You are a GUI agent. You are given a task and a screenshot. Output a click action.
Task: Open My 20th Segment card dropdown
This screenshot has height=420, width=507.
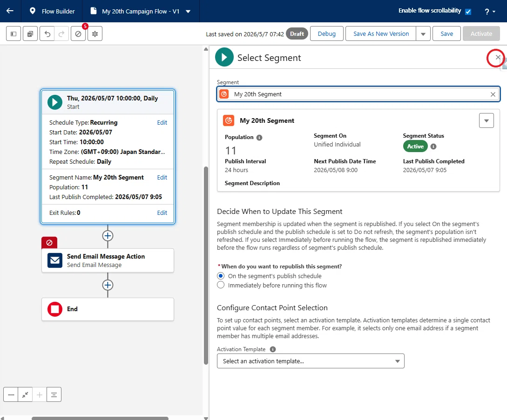(x=487, y=120)
